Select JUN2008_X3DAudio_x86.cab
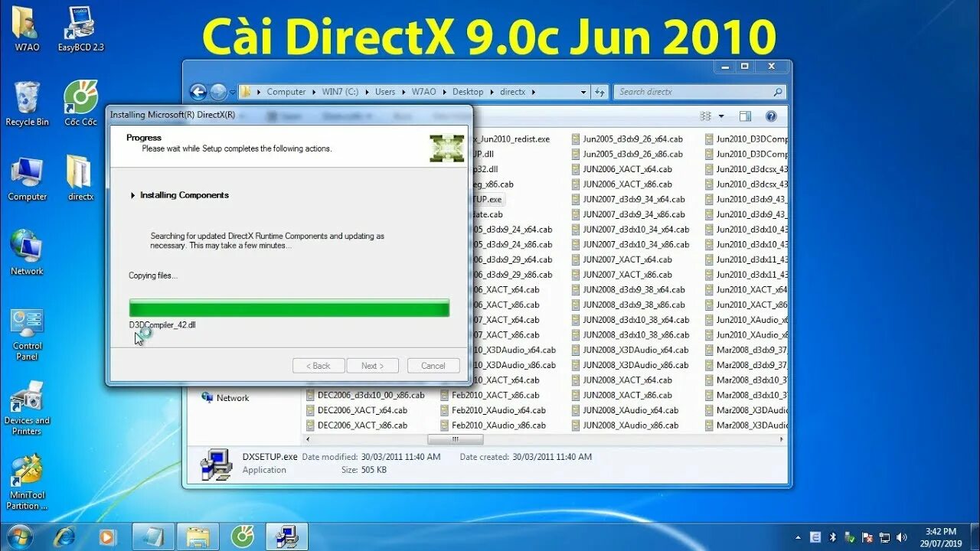This screenshot has height=551, width=980. coord(631,365)
